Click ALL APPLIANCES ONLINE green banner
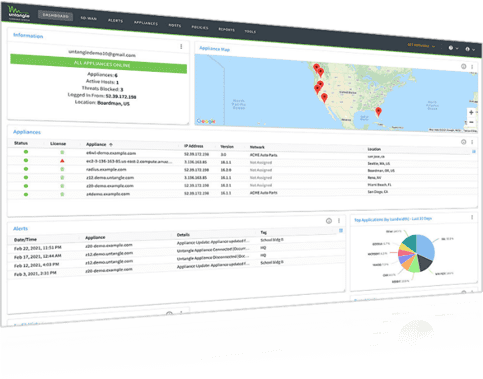Viewport: 483px width, 379px height. 99,64
